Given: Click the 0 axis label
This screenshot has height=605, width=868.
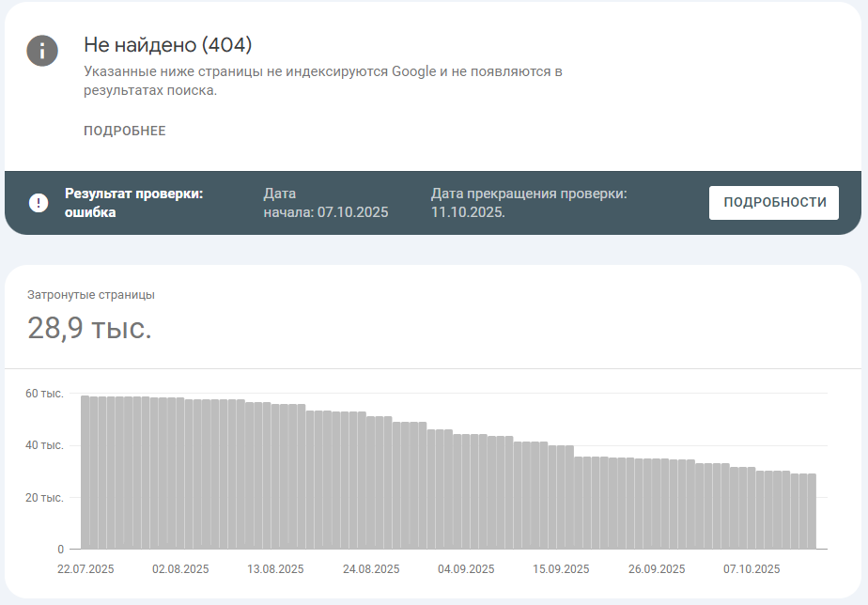Looking at the screenshot, I should pyautogui.click(x=60, y=549).
